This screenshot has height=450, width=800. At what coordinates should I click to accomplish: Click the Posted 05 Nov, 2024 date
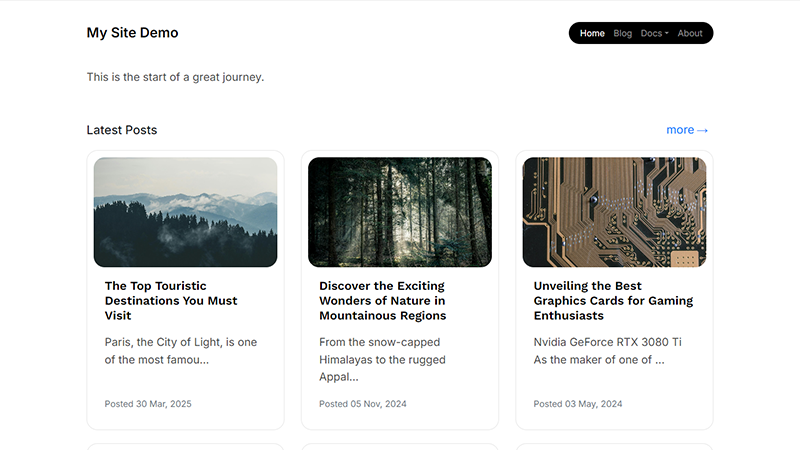[363, 404]
